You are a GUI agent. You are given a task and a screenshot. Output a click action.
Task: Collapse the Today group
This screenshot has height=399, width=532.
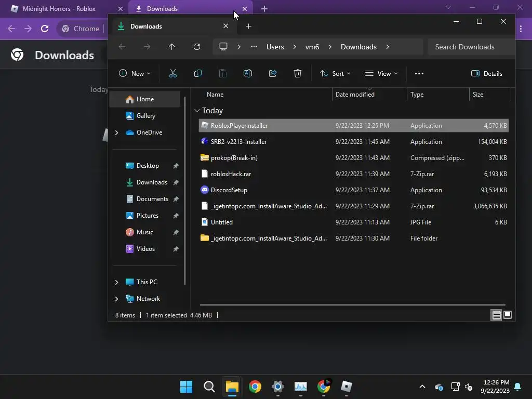point(197,111)
